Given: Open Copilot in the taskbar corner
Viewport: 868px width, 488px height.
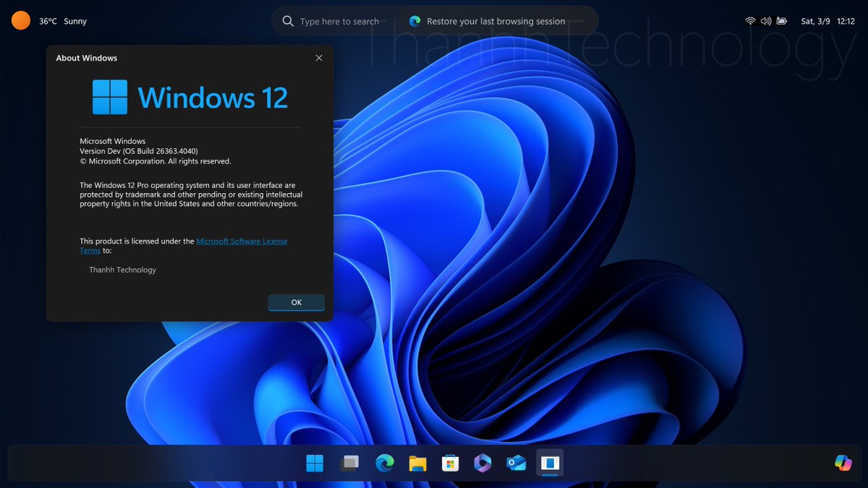Looking at the screenshot, I should point(843,463).
